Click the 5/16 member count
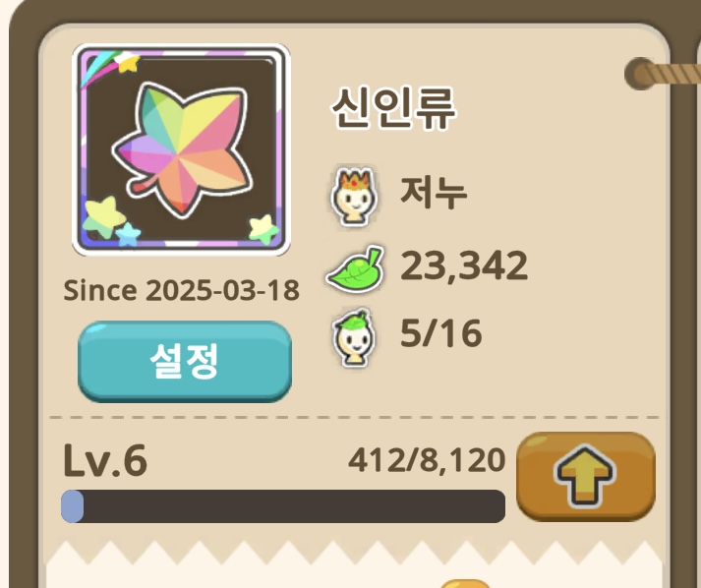The image size is (701, 588). [x=440, y=333]
